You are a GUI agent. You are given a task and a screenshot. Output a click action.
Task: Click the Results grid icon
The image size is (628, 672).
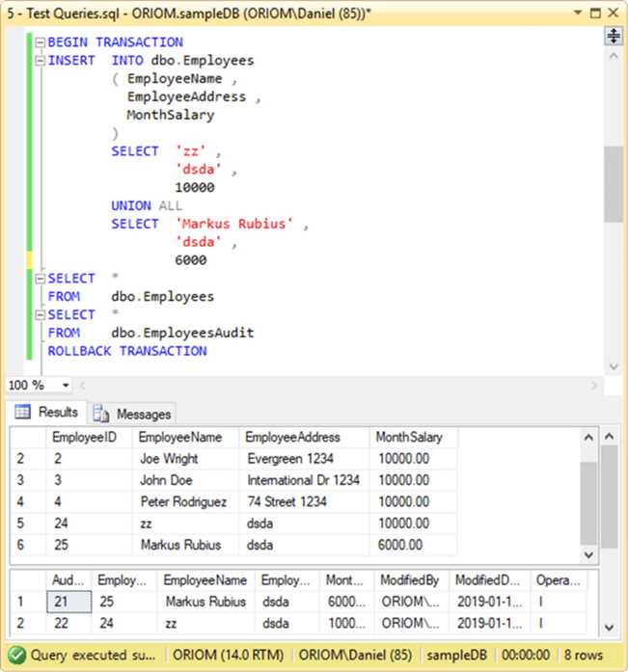click(22, 412)
